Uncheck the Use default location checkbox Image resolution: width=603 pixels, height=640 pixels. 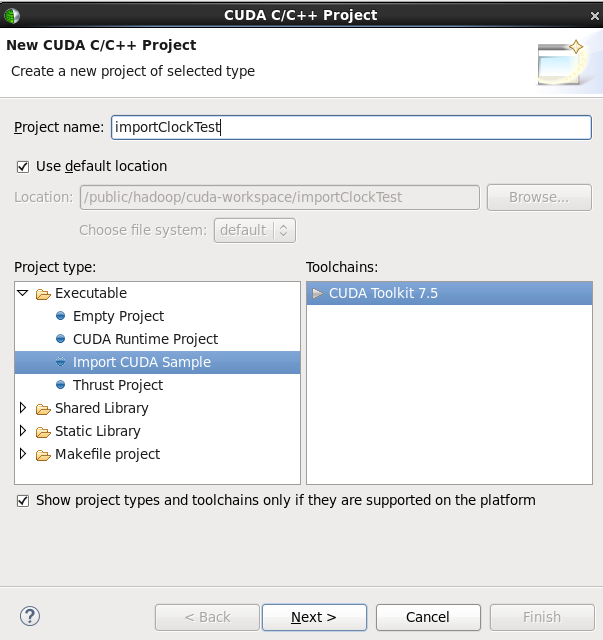click(23, 167)
